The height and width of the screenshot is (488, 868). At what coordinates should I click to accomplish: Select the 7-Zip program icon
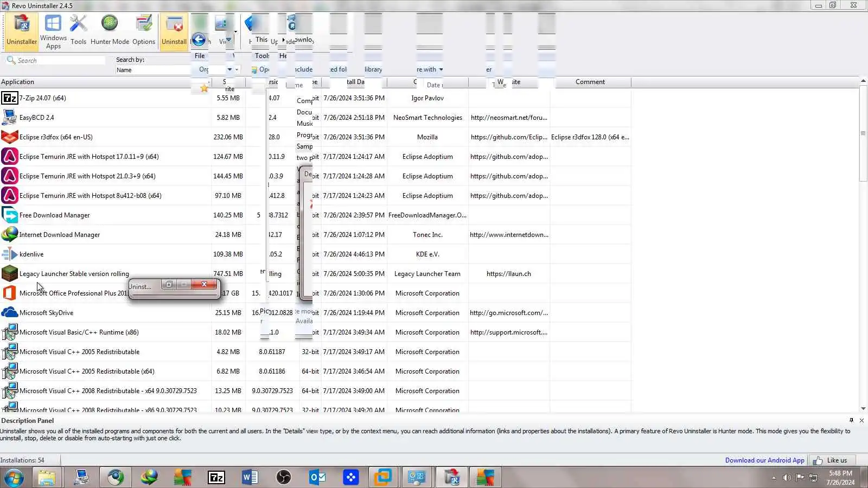click(x=10, y=98)
